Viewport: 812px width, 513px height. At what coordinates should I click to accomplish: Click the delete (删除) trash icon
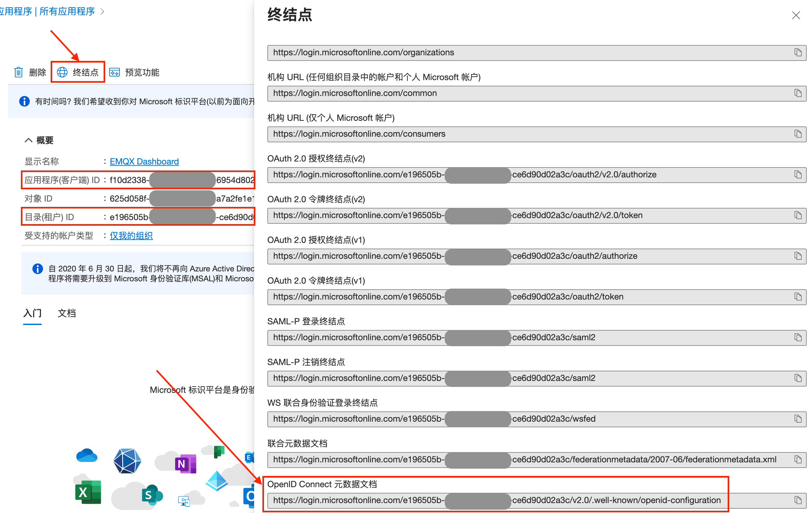click(x=19, y=72)
